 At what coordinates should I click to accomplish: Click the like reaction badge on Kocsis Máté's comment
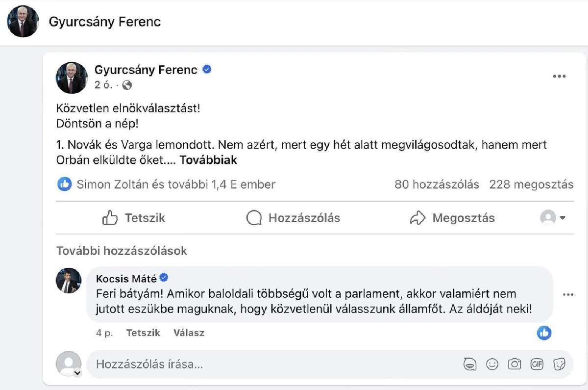click(544, 333)
